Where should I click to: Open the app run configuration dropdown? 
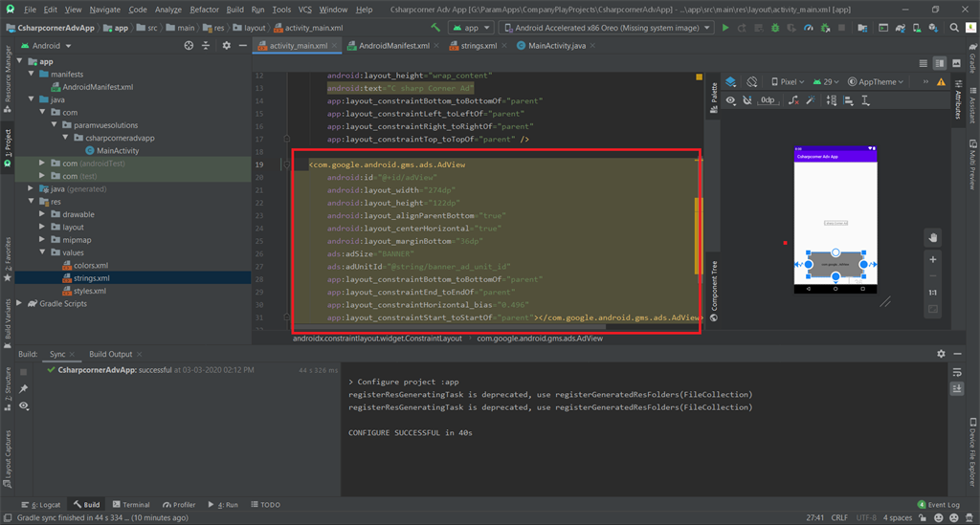[x=471, y=28]
